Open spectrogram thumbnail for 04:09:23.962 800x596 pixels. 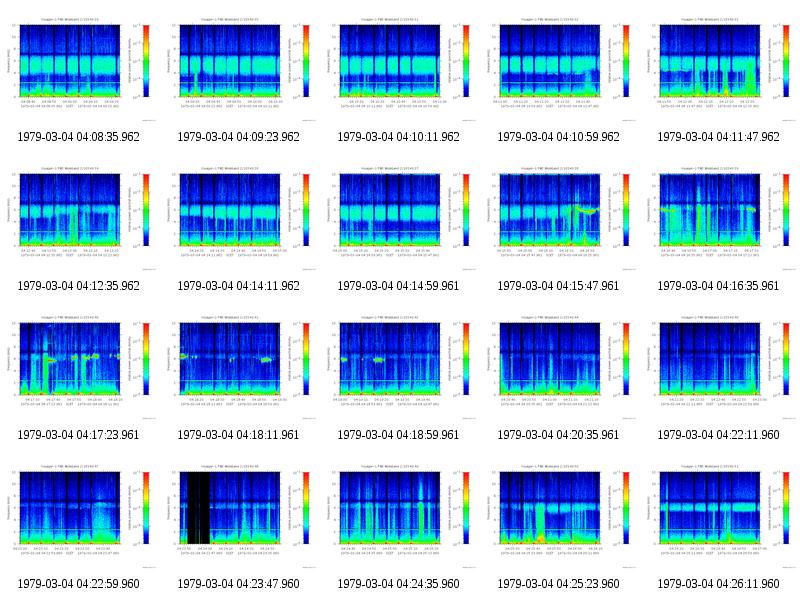pos(240,69)
